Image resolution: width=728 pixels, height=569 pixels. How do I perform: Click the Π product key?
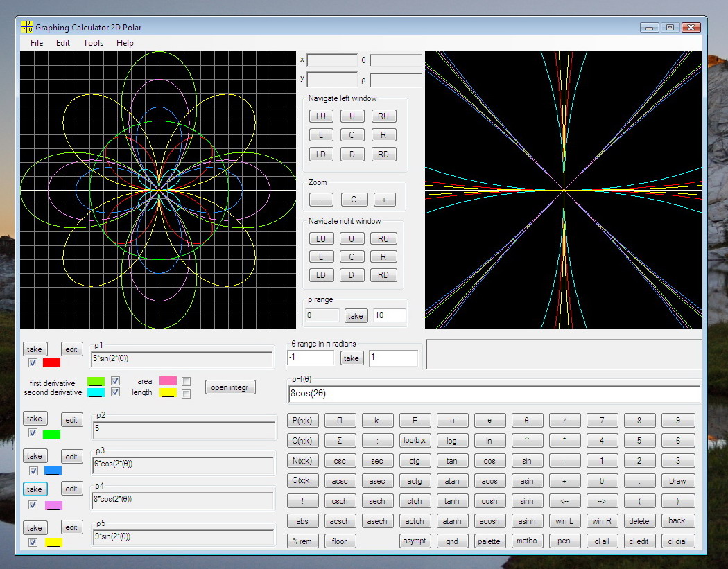click(340, 421)
